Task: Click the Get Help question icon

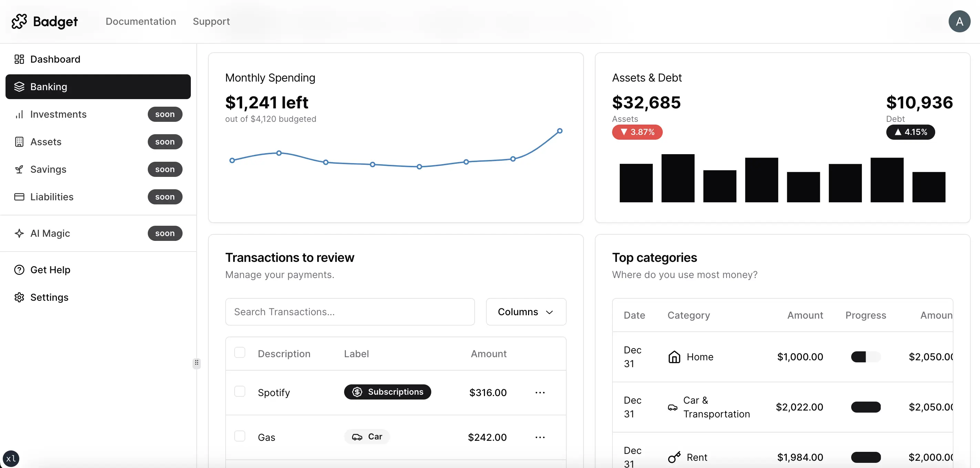Action: 19,270
